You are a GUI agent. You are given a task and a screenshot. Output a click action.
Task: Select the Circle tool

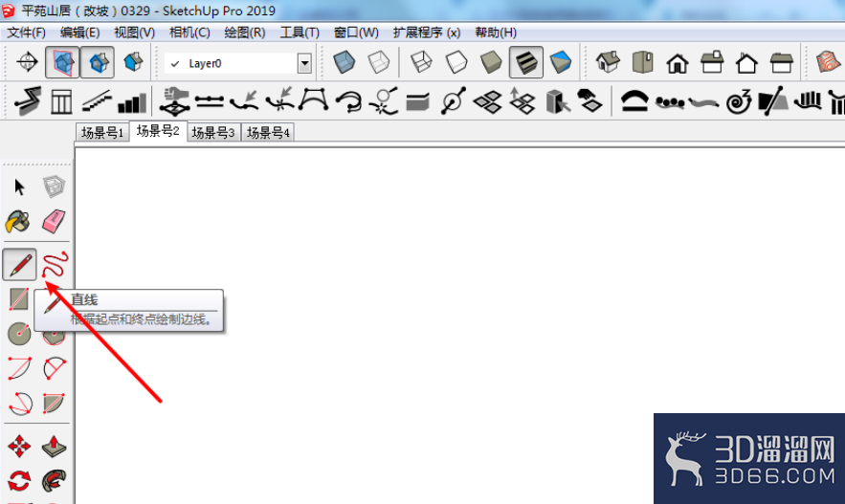pyautogui.click(x=19, y=334)
